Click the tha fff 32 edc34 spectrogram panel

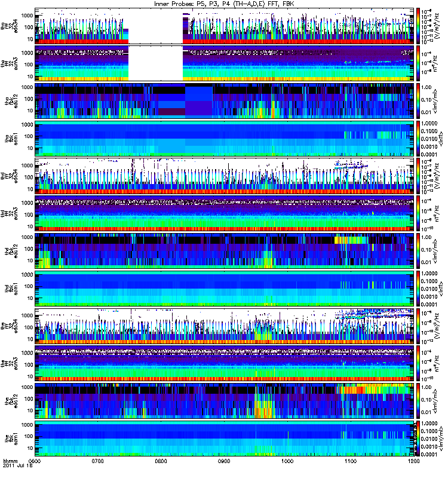point(225,26)
